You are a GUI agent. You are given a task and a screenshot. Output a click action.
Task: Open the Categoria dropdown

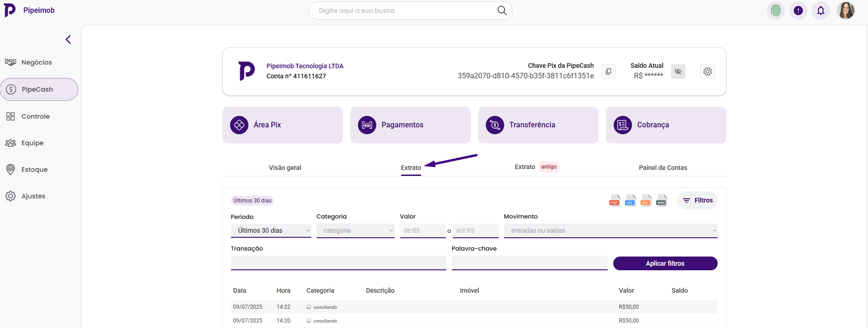tap(355, 230)
